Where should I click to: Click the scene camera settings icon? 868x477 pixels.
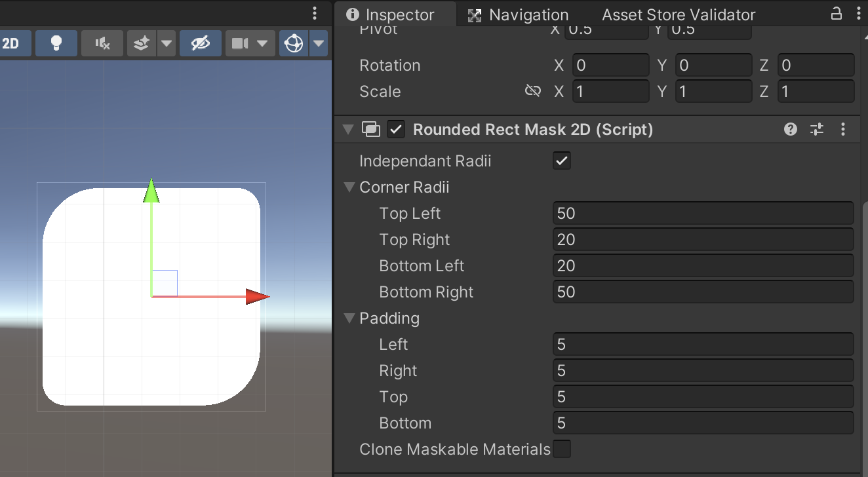[240, 44]
